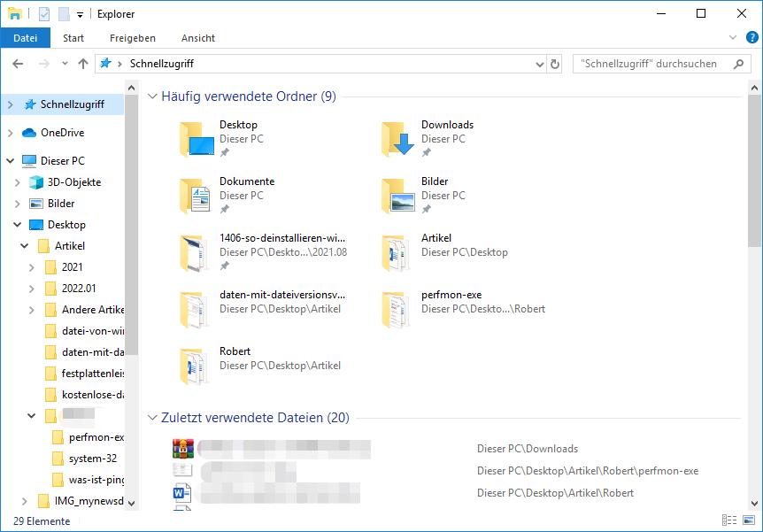This screenshot has height=532, width=763.
Task: Open the Help question mark button
Action: (751, 38)
